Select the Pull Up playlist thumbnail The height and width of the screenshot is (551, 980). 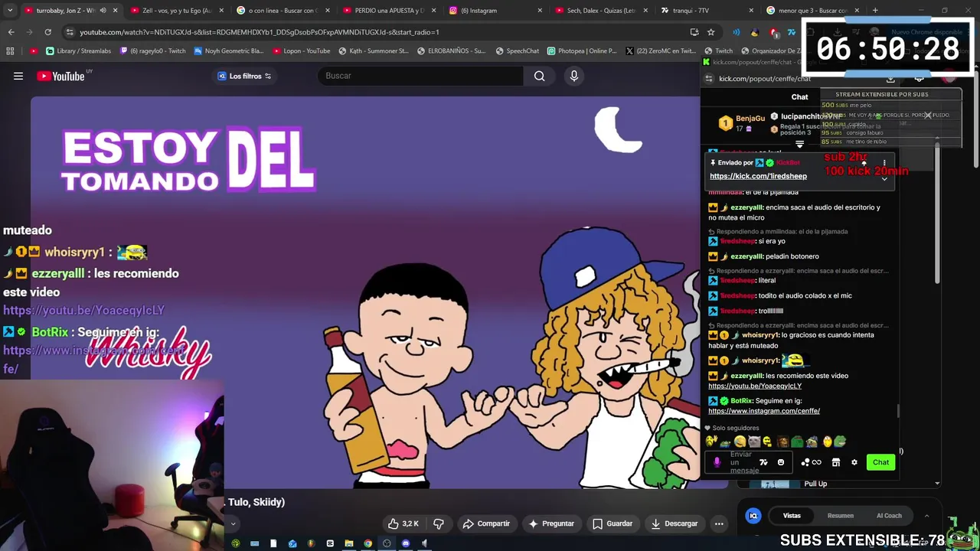(x=775, y=484)
